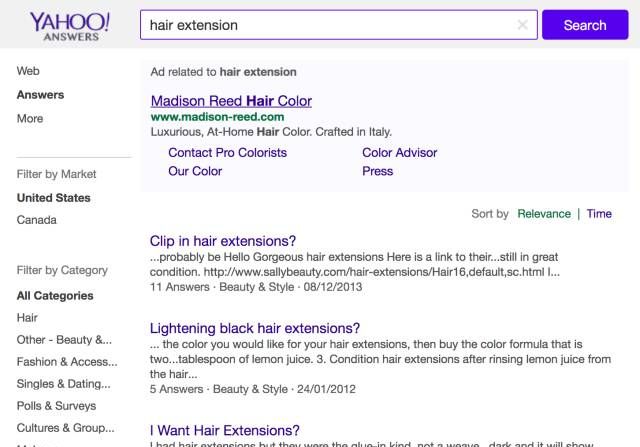
Task: Visit the Contact Pro Colorists link
Action: coord(227,153)
